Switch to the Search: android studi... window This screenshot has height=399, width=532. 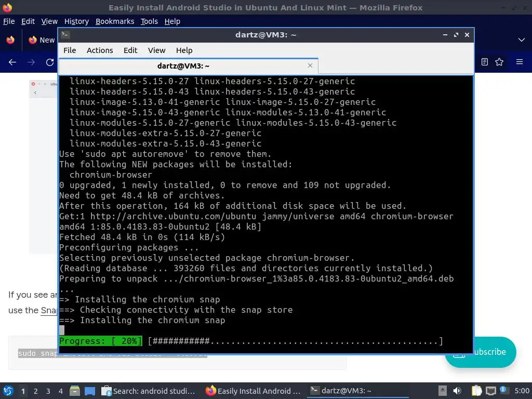pyautogui.click(x=148, y=391)
